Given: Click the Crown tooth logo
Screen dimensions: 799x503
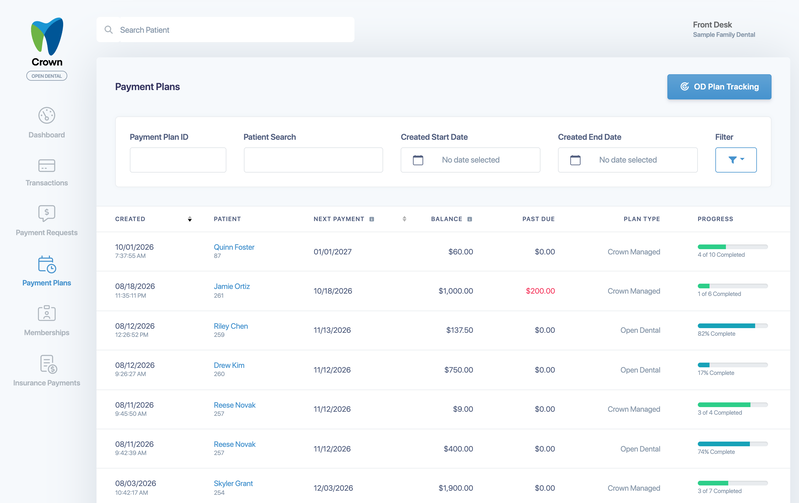Looking at the screenshot, I should tap(47, 36).
